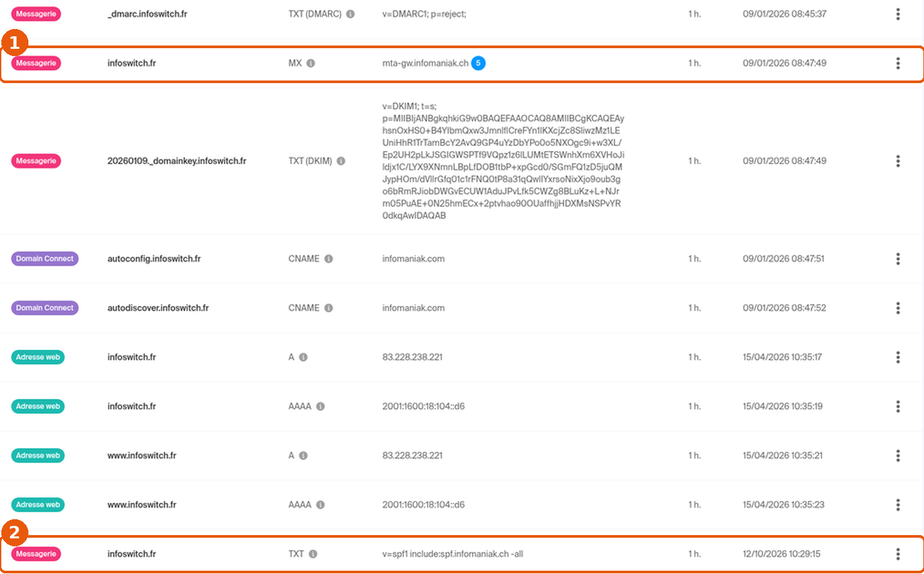Screen dimensions: 924x574
Task: Select 20260109._domainkey.infoswitch.fr source name
Action: pos(177,161)
